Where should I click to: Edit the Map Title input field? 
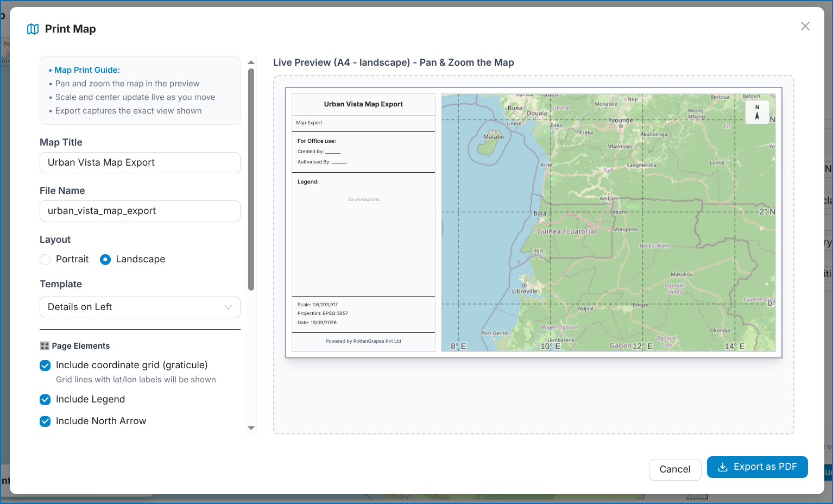(x=140, y=162)
